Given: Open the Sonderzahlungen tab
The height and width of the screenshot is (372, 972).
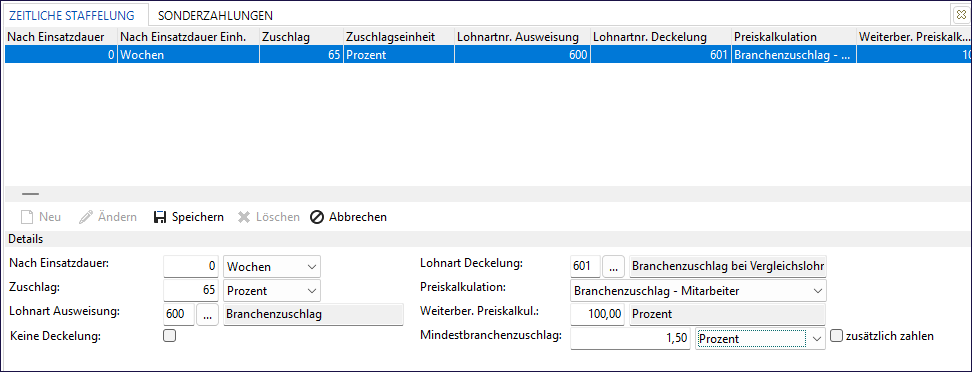Looking at the screenshot, I should (x=215, y=15).
